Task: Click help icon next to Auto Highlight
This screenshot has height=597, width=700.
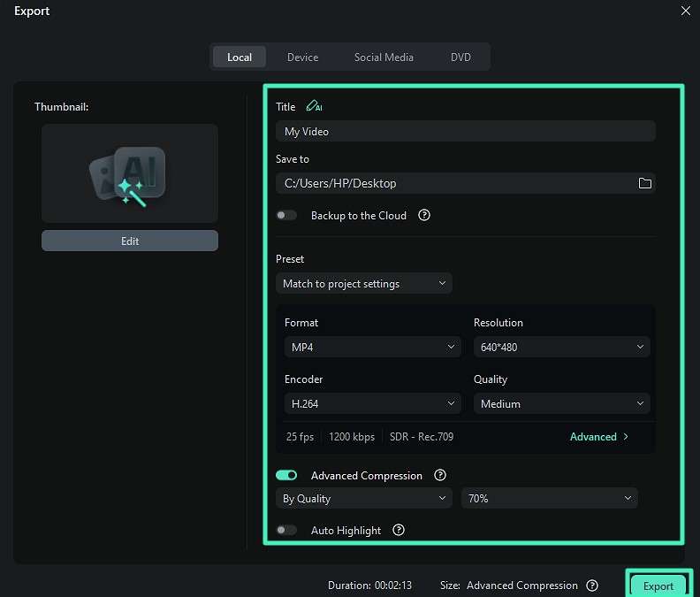Action: (399, 530)
